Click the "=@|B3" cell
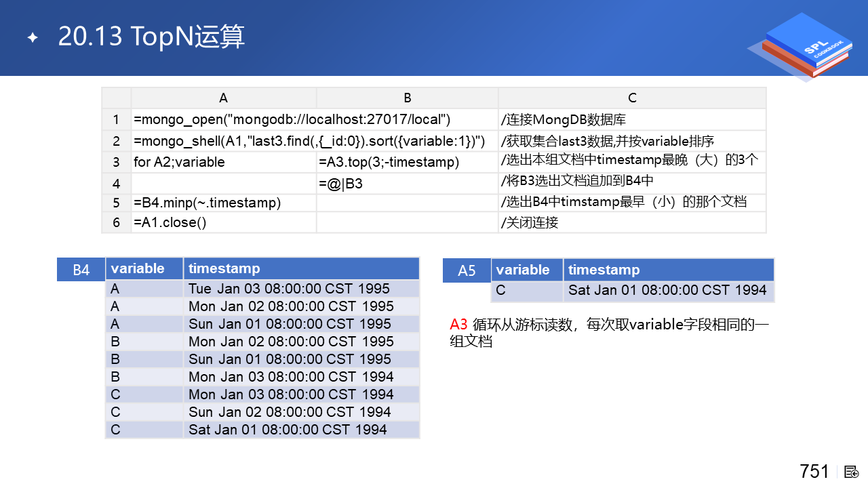This screenshot has width=868, height=488. 408,184
